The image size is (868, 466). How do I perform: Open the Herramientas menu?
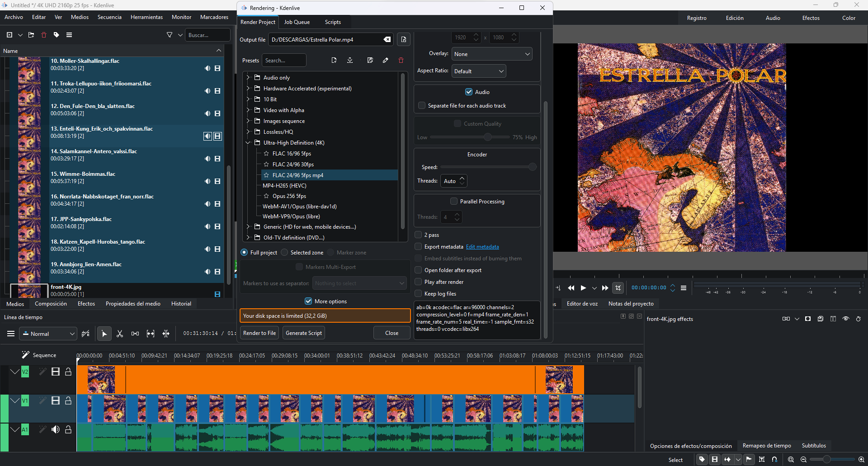coord(146,17)
